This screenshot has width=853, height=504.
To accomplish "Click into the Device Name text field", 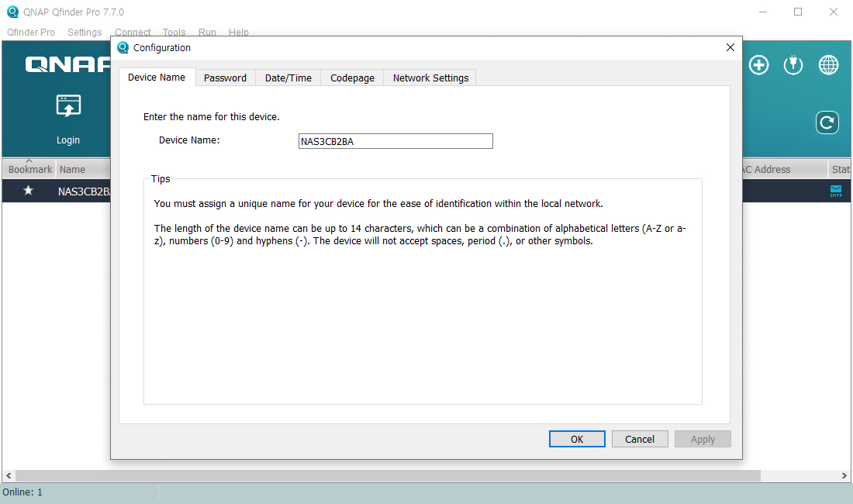I will pos(395,141).
